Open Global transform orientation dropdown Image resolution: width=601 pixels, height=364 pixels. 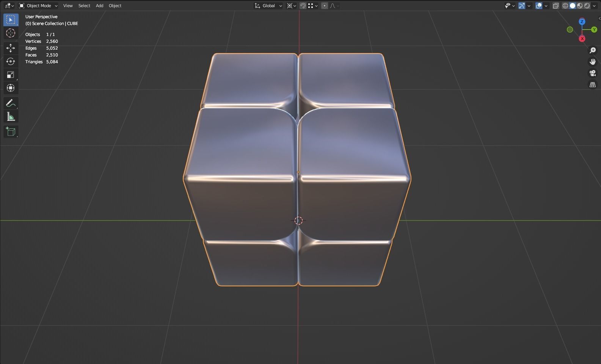pos(268,6)
